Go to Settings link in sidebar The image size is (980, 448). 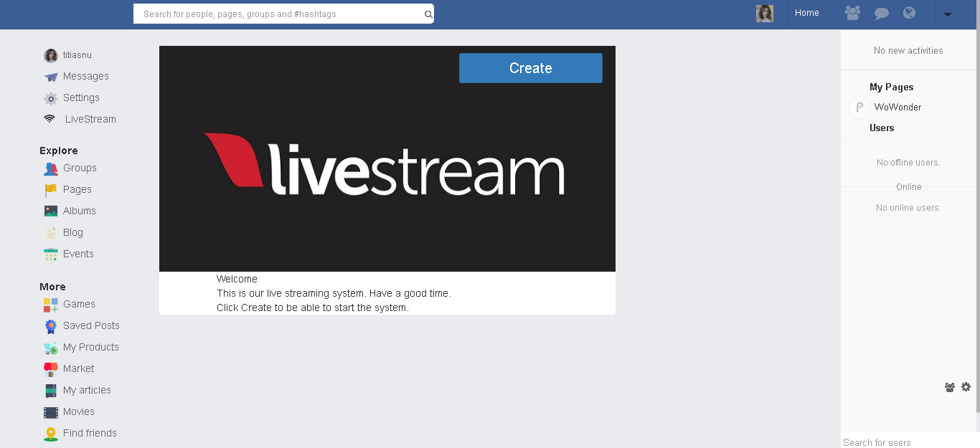(81, 98)
